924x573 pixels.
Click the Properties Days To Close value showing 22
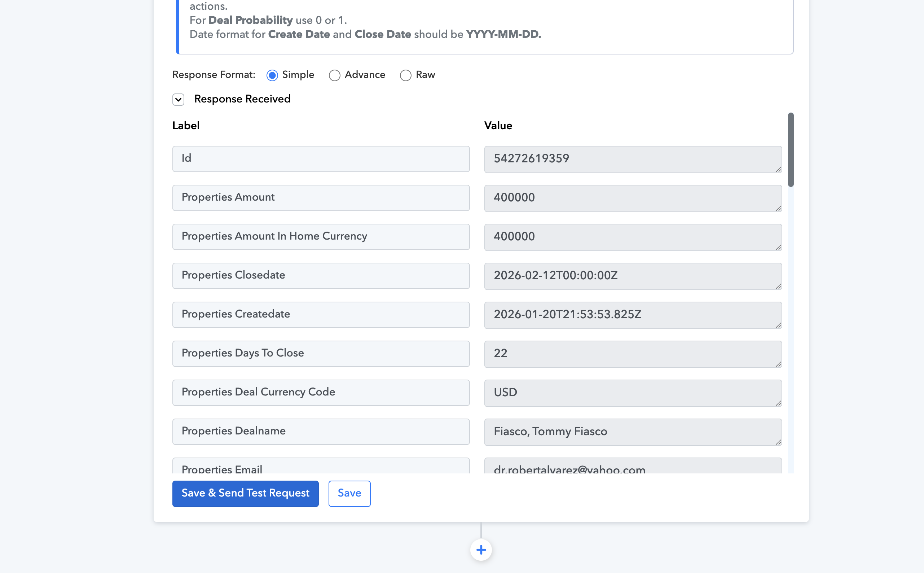632,354
